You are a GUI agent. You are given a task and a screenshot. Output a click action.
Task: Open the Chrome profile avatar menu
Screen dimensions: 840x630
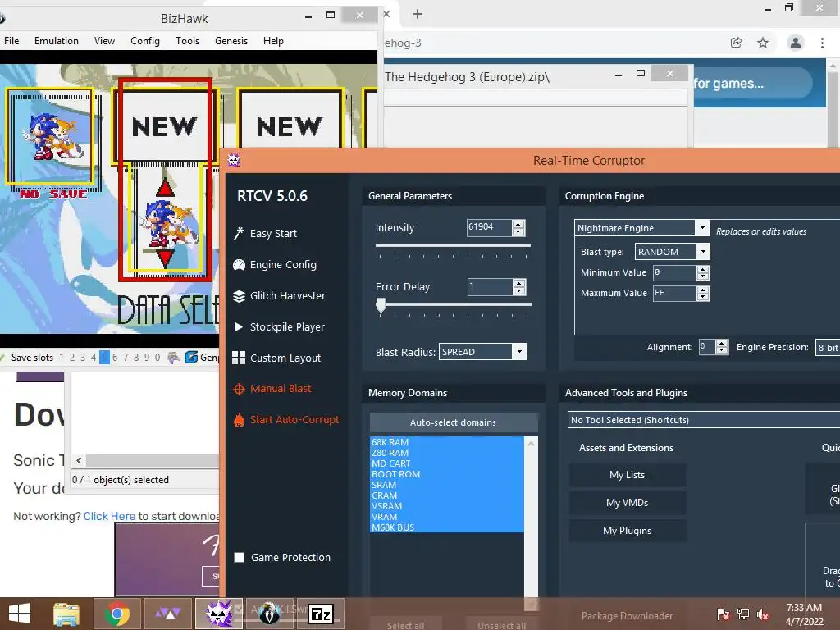[796, 43]
